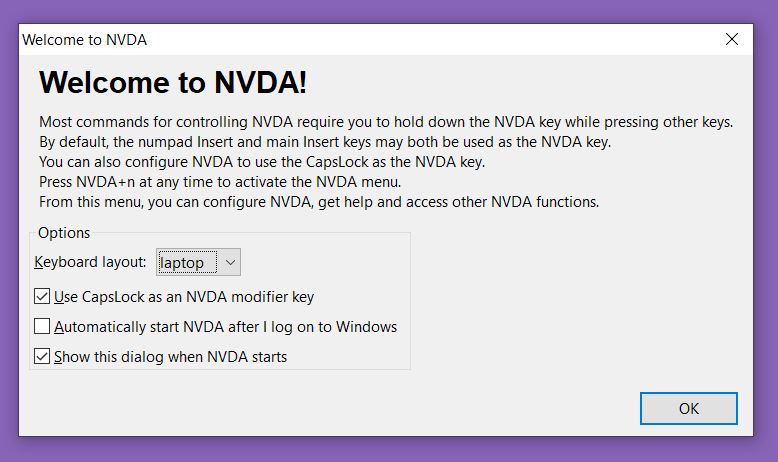778x462 pixels.
Task: Untick the Show this dialog checkbox box
Action: (42, 356)
